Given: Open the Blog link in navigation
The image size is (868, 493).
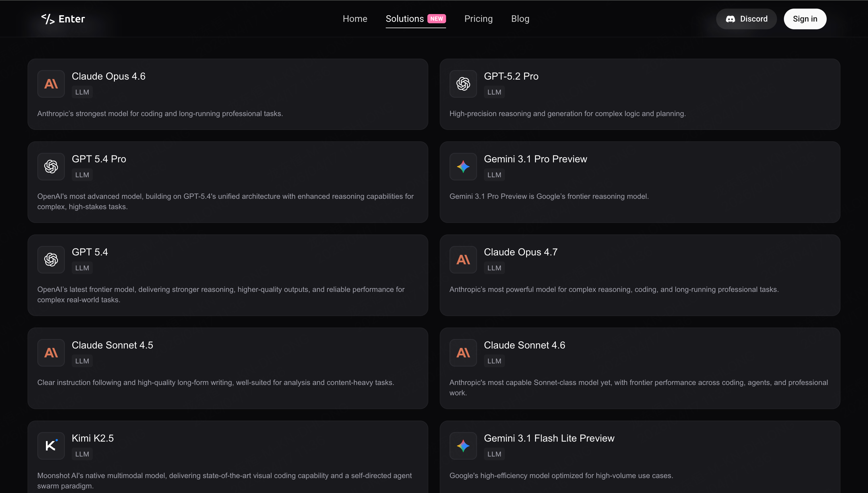Looking at the screenshot, I should pos(520,19).
